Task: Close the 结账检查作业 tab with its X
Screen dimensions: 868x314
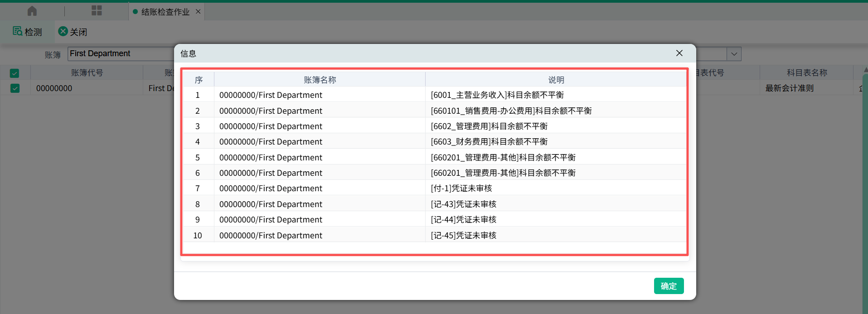Action: 198,12
